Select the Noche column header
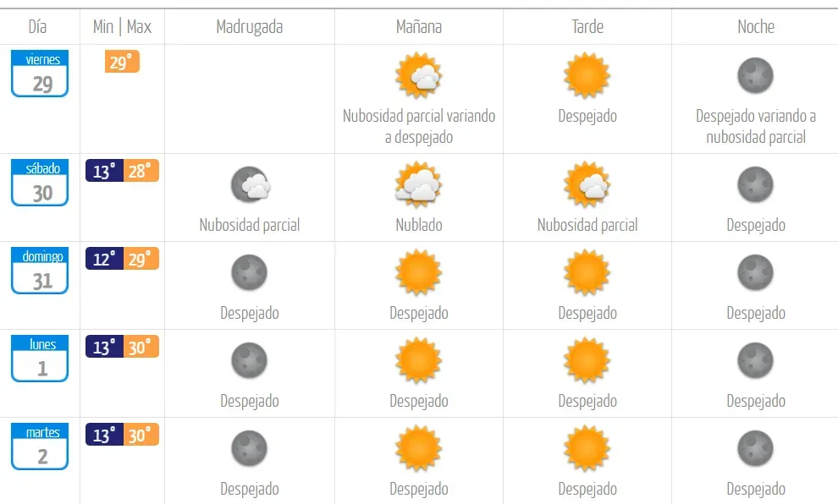This screenshot has height=504, width=838. (x=755, y=27)
